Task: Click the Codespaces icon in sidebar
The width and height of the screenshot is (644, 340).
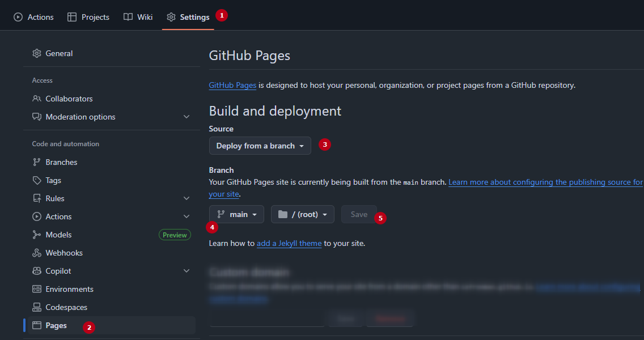Action: 37,307
